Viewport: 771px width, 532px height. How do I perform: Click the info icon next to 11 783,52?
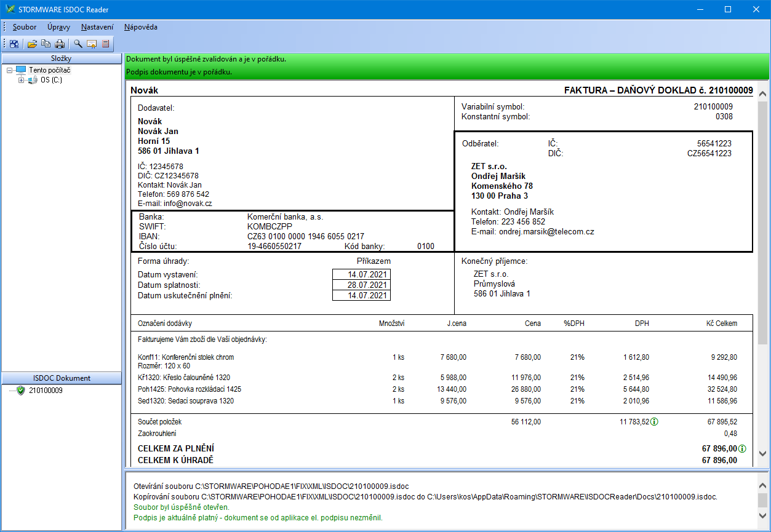point(655,422)
